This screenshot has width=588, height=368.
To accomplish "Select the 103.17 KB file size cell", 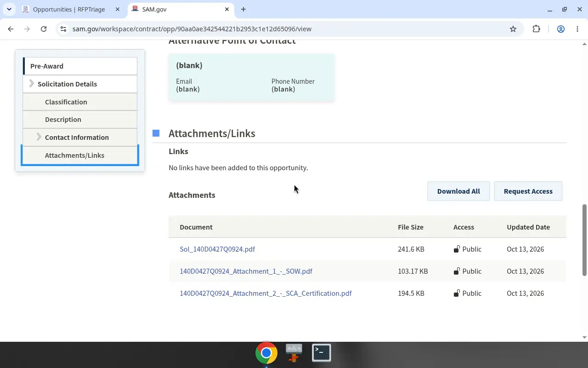I will pyautogui.click(x=413, y=271).
